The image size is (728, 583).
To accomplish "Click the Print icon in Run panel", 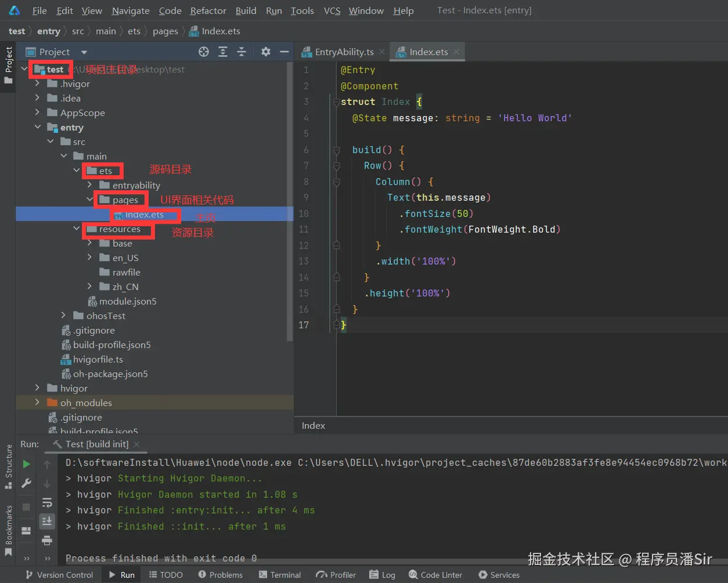I will click(47, 541).
